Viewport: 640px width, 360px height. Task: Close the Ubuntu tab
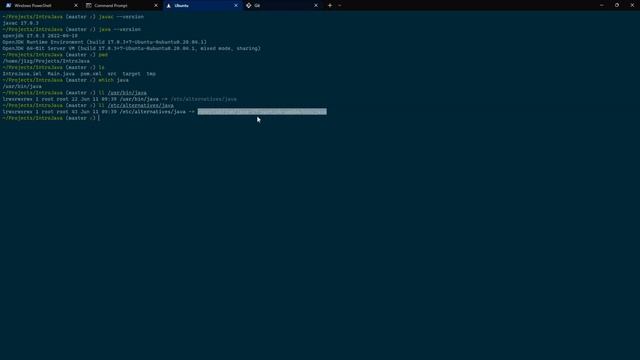click(x=236, y=6)
